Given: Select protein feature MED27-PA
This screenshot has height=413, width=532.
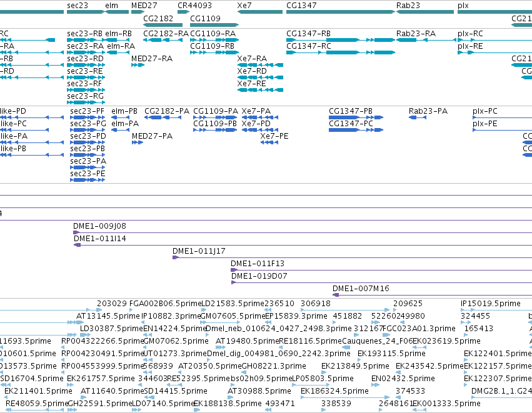Looking at the screenshot, I should point(138,142).
